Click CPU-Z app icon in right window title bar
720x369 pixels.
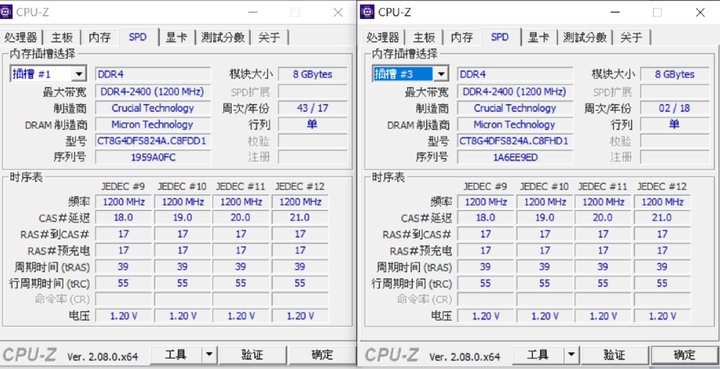coord(367,12)
